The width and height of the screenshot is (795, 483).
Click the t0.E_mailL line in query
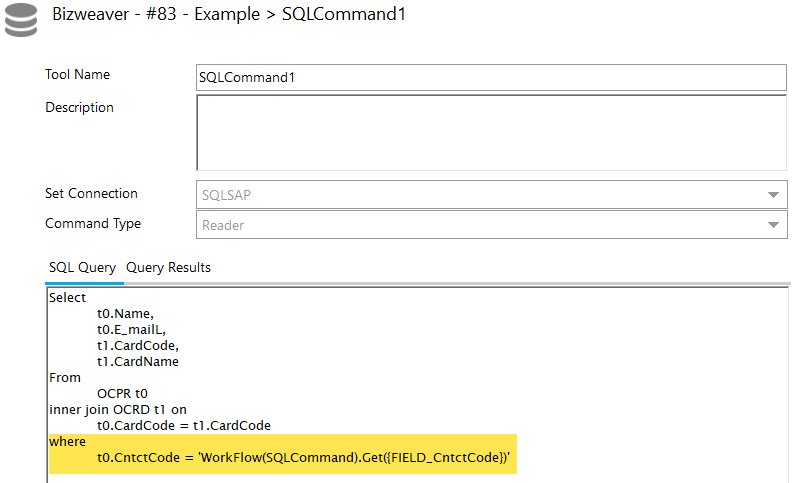131,330
